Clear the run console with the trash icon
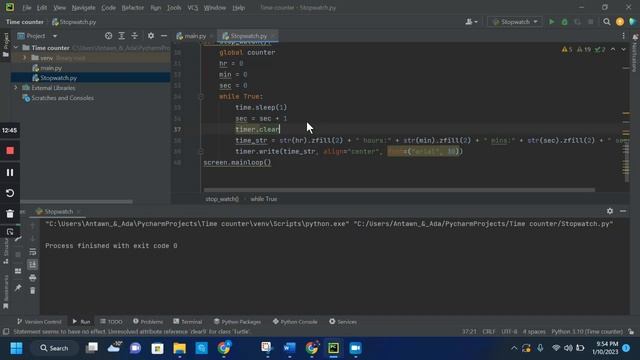The image size is (640, 360). tap(33, 291)
